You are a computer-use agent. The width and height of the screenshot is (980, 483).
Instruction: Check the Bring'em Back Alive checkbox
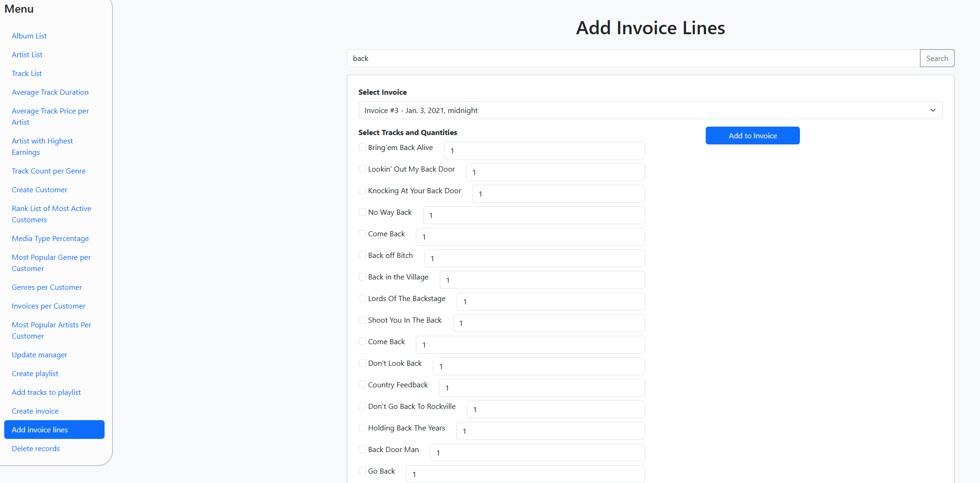click(x=362, y=147)
